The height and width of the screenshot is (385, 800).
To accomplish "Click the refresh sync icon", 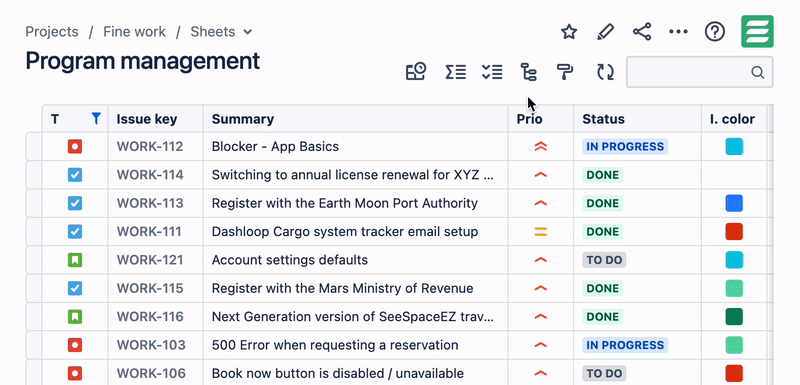I will 606,72.
